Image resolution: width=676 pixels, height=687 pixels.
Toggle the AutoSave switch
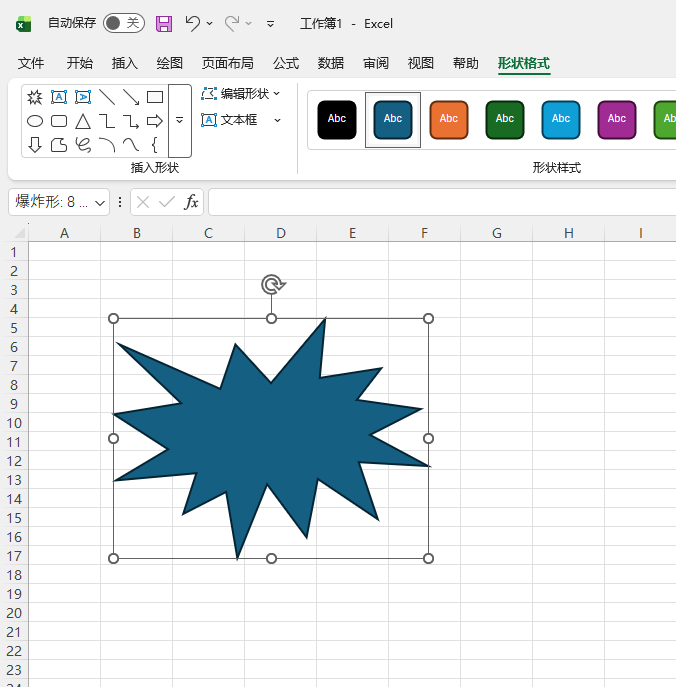click(124, 23)
